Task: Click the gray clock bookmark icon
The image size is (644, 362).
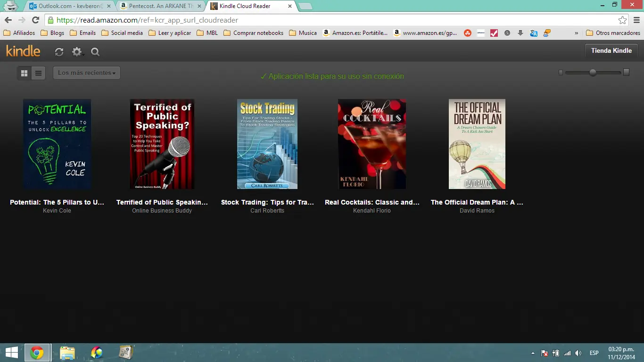Action: pyautogui.click(x=507, y=33)
